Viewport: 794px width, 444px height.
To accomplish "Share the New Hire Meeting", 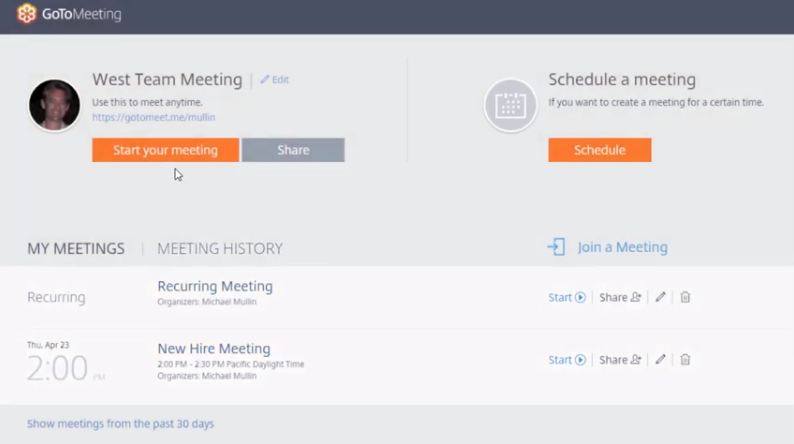I will point(620,359).
